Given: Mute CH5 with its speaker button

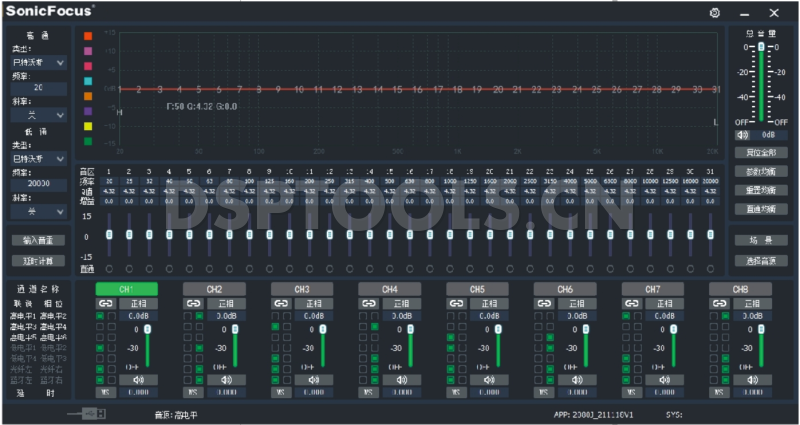Looking at the screenshot, I should click(490, 380).
